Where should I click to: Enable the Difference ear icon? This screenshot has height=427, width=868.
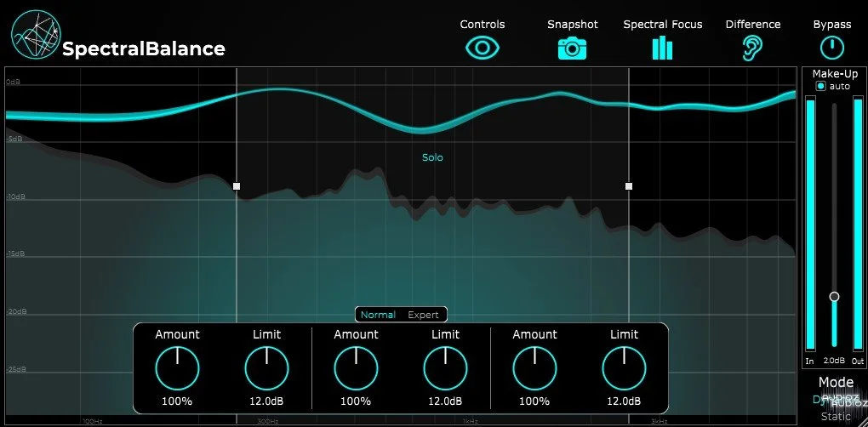coord(752,48)
